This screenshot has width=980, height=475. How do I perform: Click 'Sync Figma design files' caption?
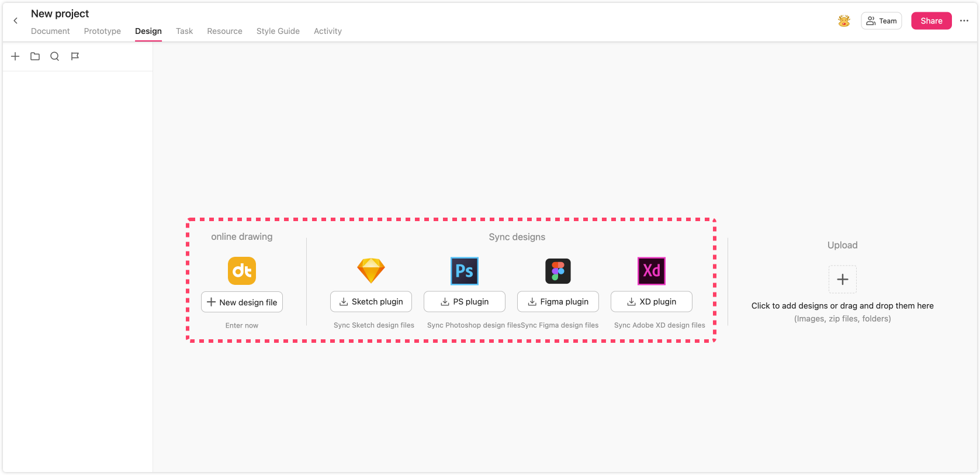[560, 325]
